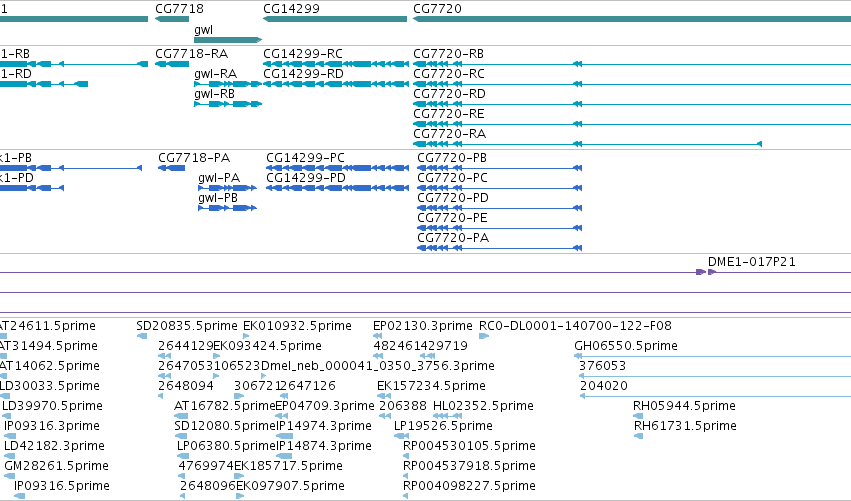Click protein gwl-PA label
This screenshot has width=851, height=501.
click(x=219, y=178)
